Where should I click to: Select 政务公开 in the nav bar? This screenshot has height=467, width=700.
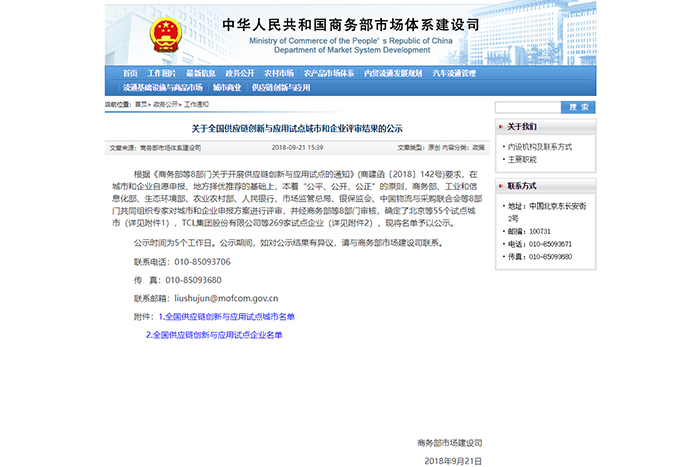coord(239,73)
